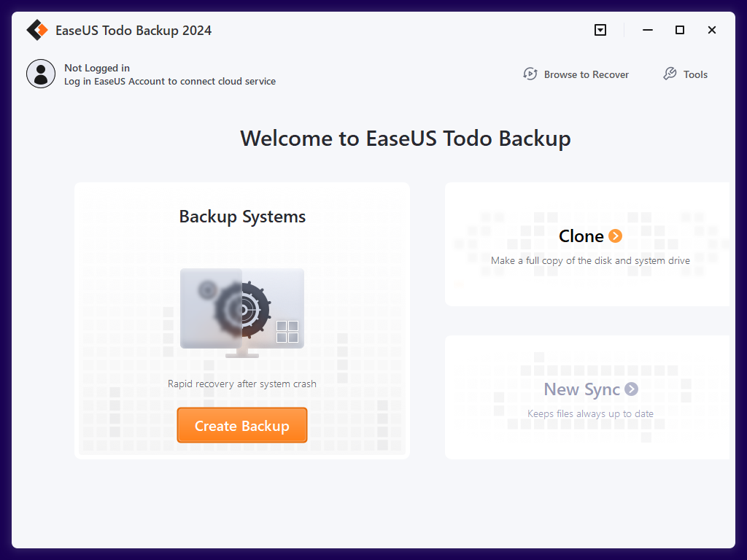Click Windows logo on the monitor illustration

point(287,332)
